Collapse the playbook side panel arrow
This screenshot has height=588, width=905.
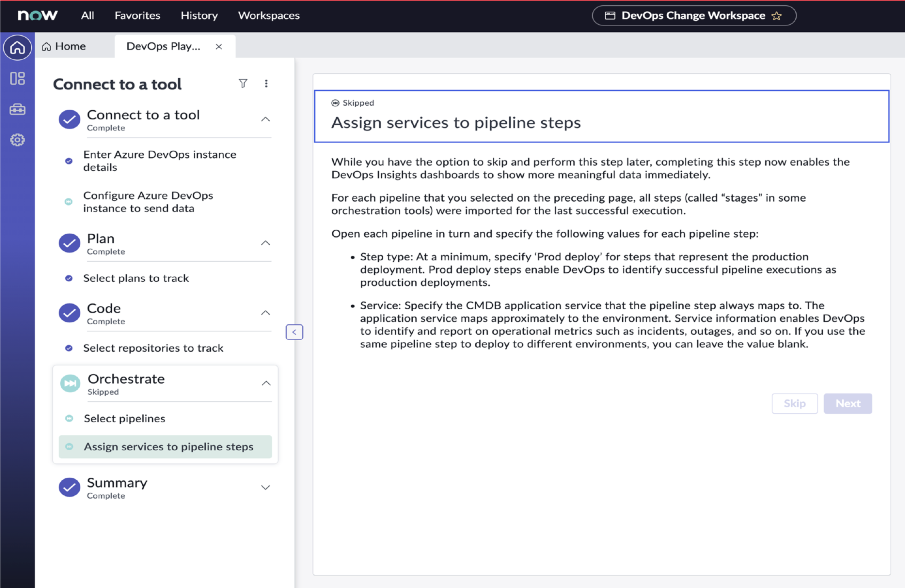pos(294,332)
